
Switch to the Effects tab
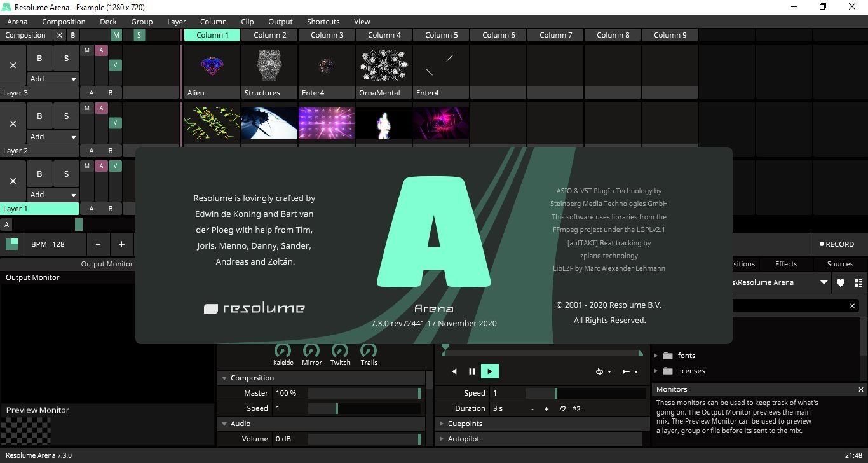tap(786, 264)
